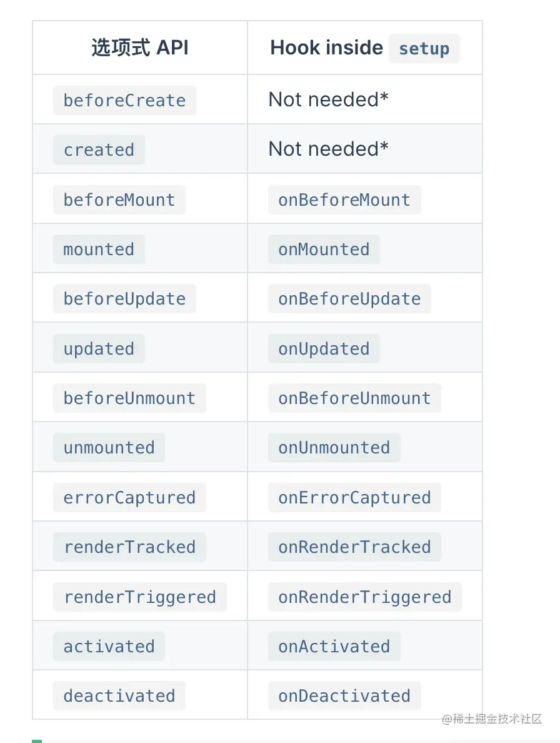
Task: Click the renderTriggered option label
Action: point(139,597)
